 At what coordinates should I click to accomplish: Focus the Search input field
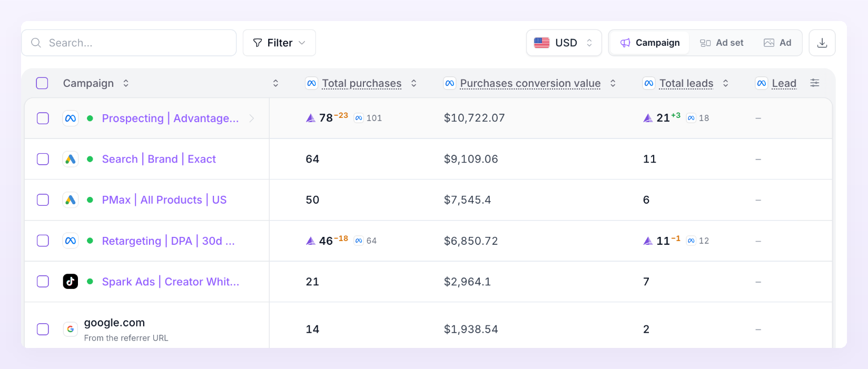click(x=129, y=43)
